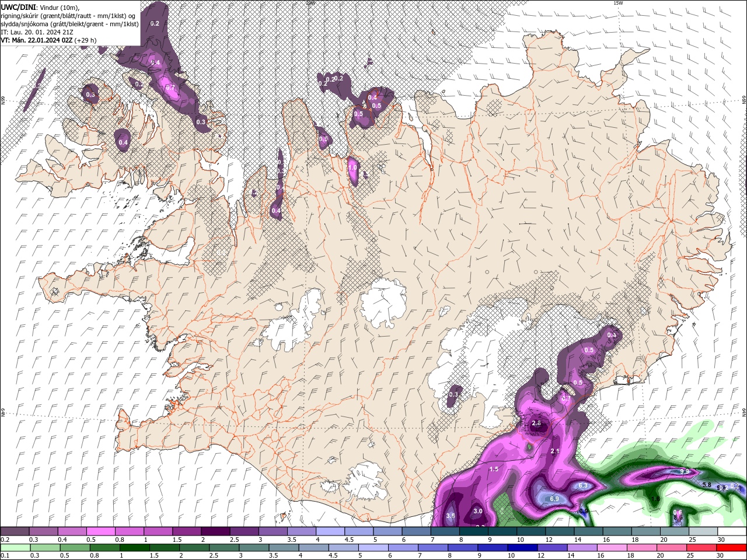Click the 6.9 precipitation value on the map
This screenshot has height=560, width=747.
click(554, 499)
